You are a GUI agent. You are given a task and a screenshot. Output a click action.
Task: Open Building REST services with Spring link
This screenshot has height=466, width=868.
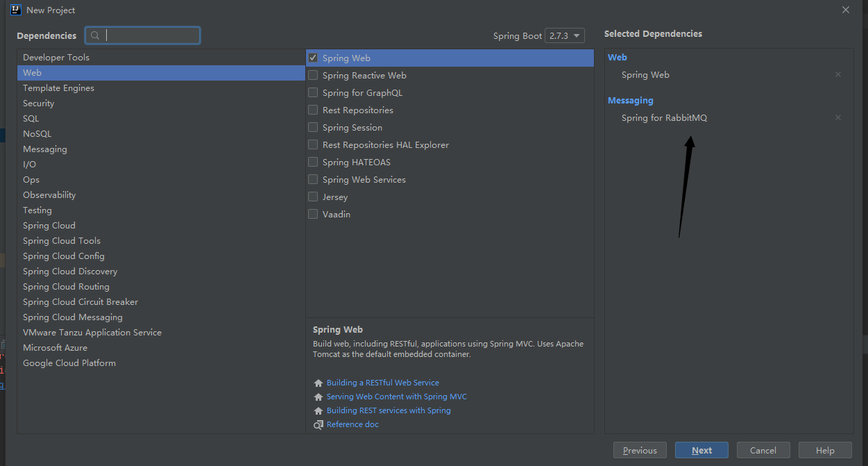click(389, 410)
